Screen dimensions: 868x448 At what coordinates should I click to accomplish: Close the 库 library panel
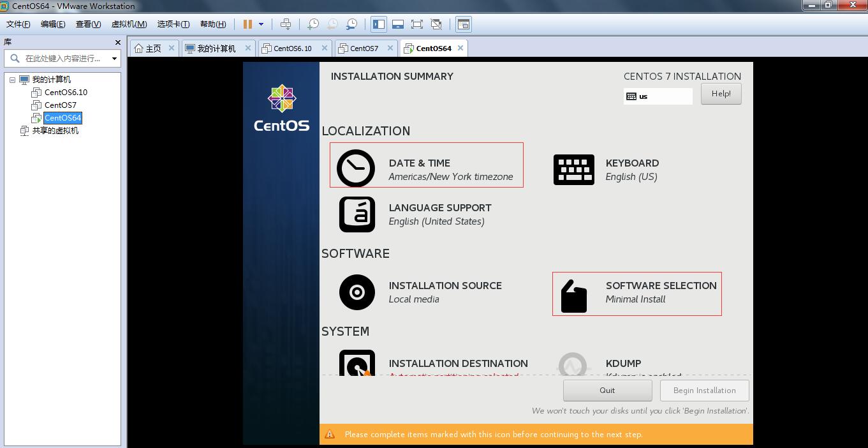point(117,42)
